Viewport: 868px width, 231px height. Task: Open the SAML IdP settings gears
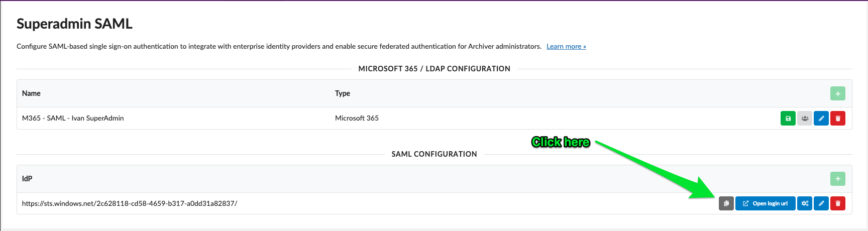[x=805, y=203]
